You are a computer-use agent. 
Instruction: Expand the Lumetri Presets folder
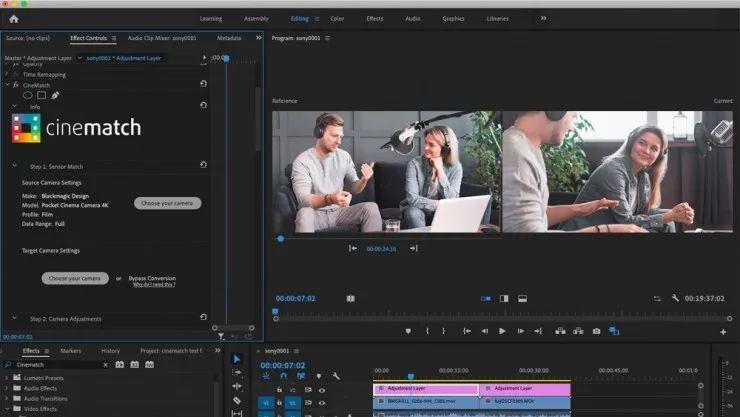(x=7, y=378)
